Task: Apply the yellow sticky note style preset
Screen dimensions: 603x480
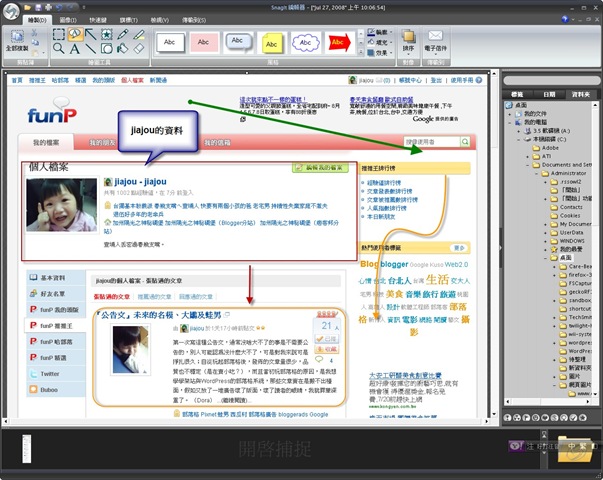Action: pyautogui.click(x=273, y=43)
